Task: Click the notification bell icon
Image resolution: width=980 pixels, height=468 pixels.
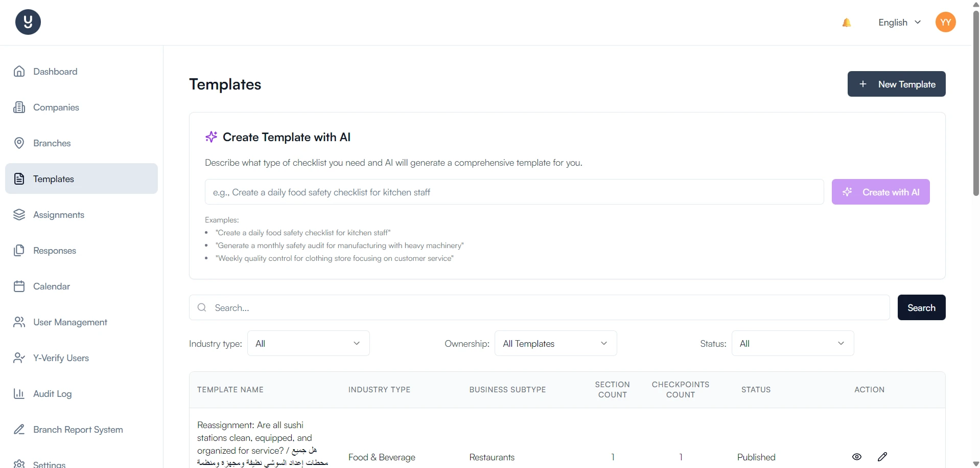Action: point(847,23)
